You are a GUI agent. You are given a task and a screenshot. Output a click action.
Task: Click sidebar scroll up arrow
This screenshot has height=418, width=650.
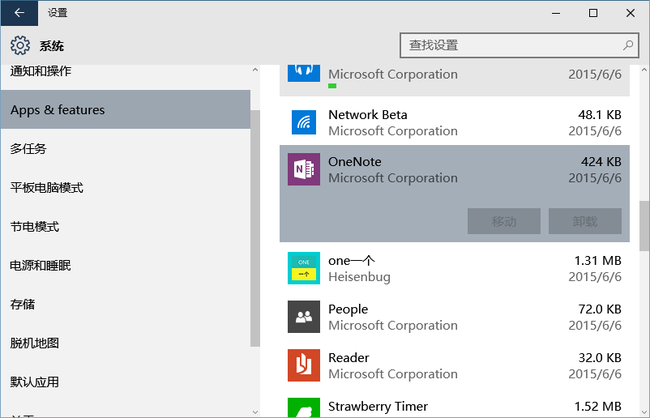(255, 70)
